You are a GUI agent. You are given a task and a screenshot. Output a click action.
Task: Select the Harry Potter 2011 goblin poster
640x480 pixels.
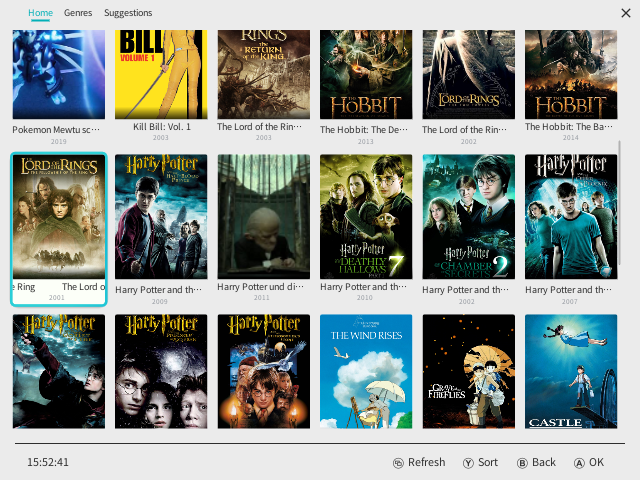[264, 217]
